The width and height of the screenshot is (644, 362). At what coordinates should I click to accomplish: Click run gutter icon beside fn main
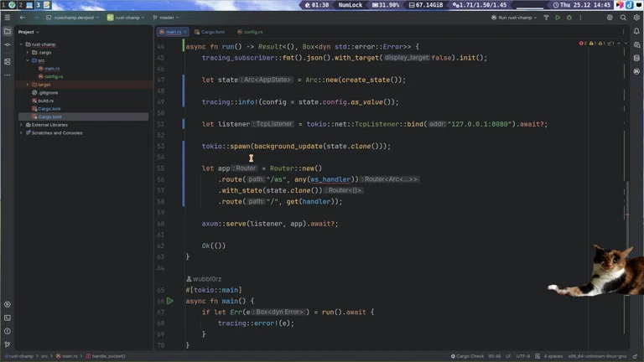[x=169, y=301]
